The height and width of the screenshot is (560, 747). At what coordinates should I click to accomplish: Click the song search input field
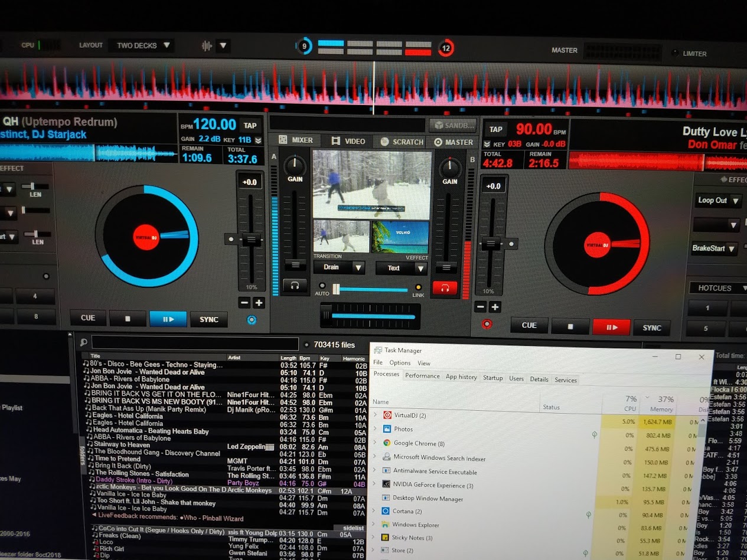tap(195, 343)
